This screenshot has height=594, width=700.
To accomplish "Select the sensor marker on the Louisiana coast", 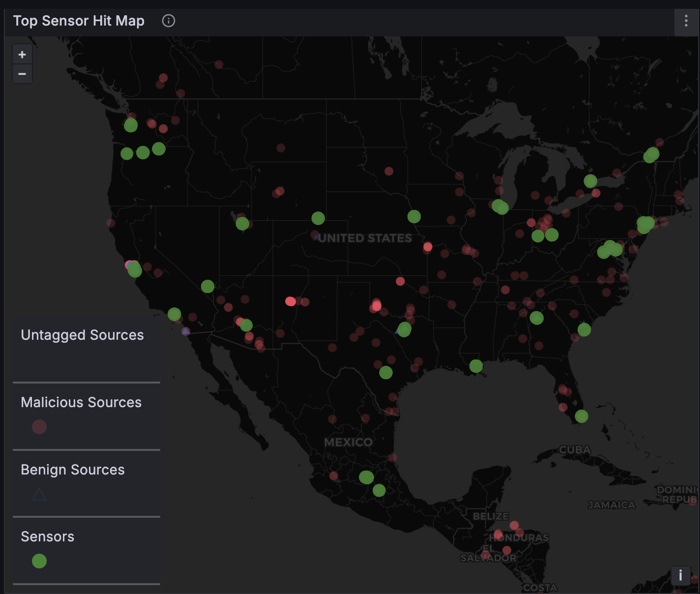I will click(476, 366).
